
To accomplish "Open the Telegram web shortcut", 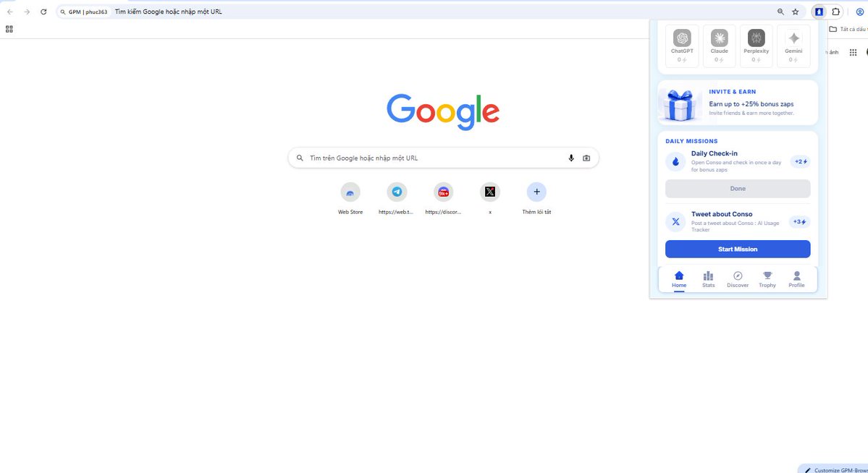I will click(x=397, y=198).
